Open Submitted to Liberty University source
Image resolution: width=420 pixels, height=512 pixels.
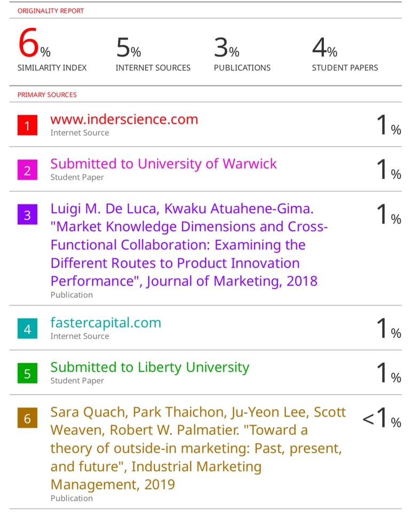pyautogui.click(x=149, y=367)
